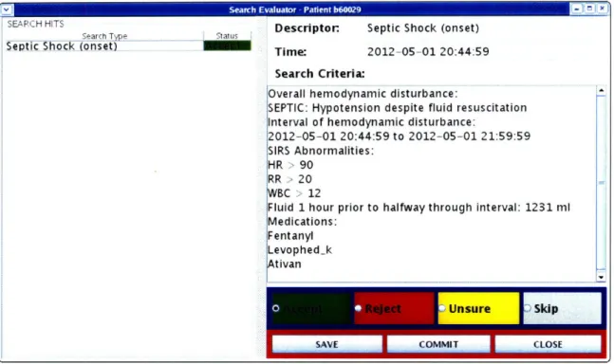
Task: Click the line 'Levophed_k' in medications
Action: click(x=300, y=250)
